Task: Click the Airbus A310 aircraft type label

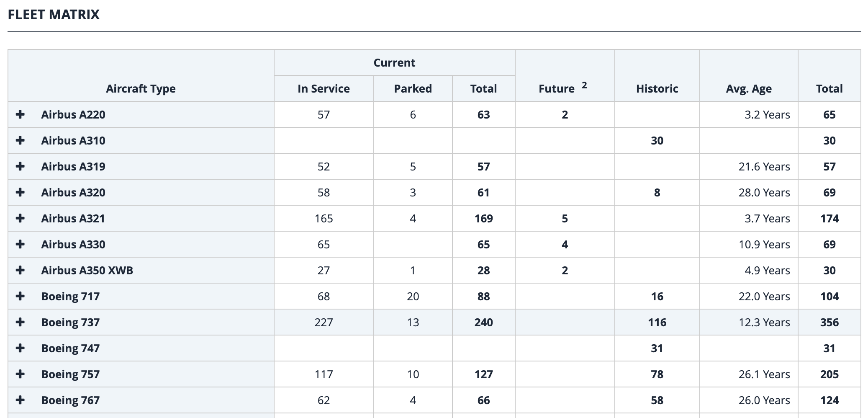Action: (73, 141)
